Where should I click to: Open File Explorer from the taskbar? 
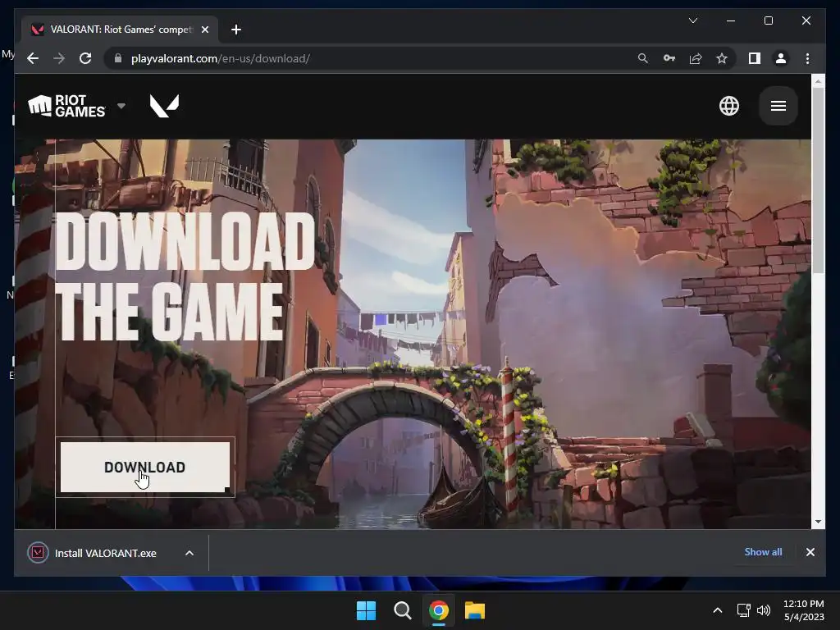coord(475,610)
